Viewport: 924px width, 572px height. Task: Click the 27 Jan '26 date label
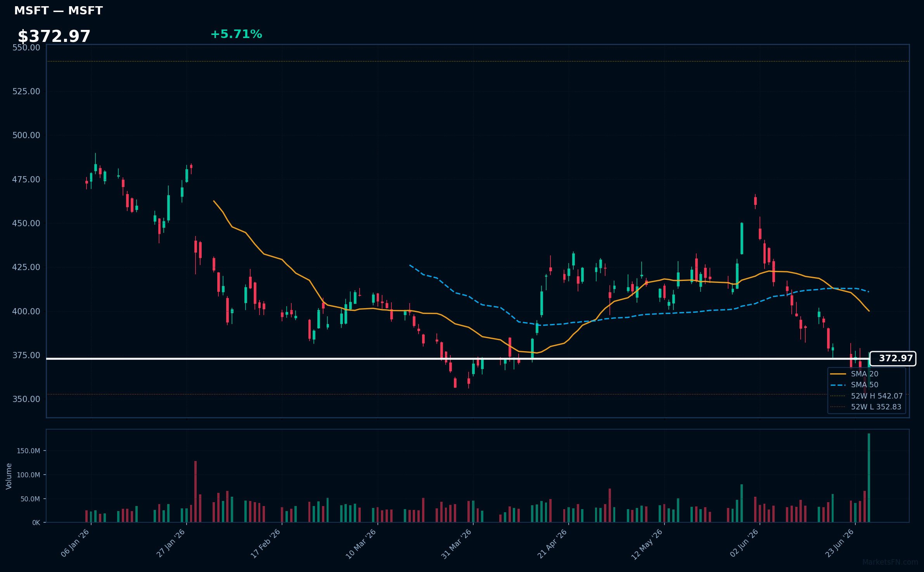coord(171,543)
